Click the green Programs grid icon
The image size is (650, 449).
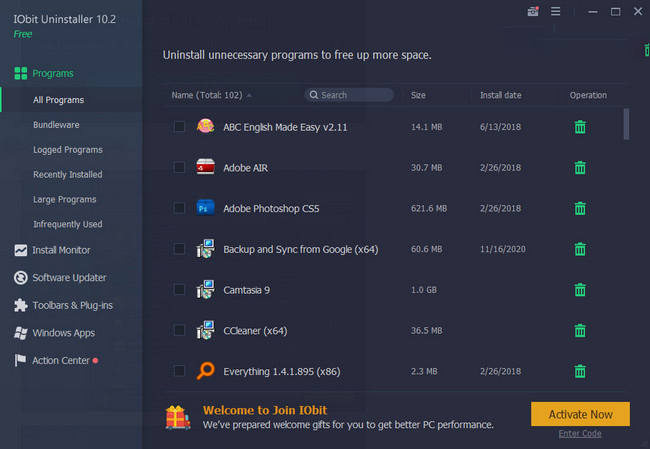pos(21,73)
